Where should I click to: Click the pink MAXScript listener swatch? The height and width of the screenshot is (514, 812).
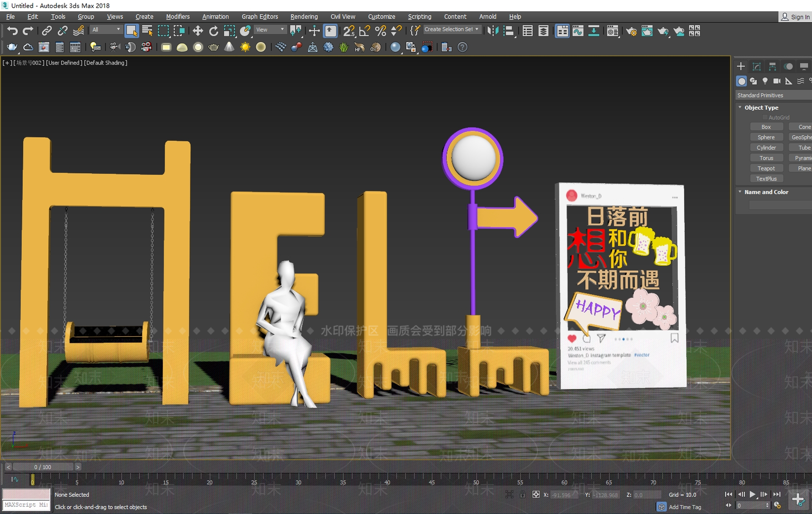[26, 494]
